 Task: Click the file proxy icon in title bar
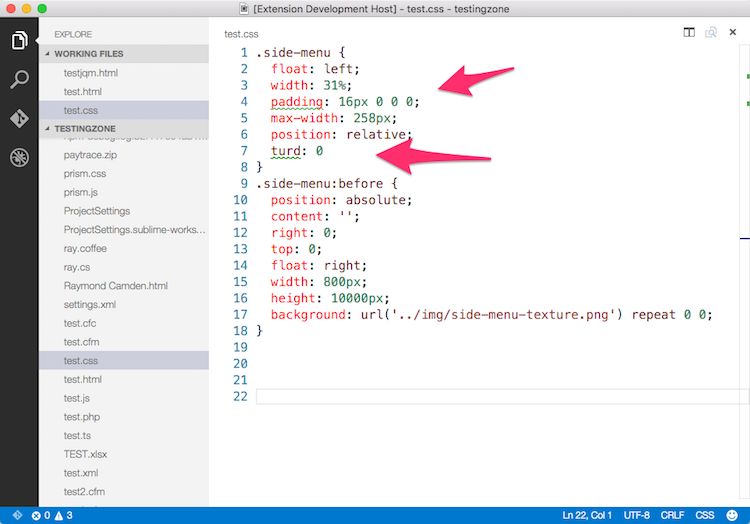pyautogui.click(x=244, y=9)
